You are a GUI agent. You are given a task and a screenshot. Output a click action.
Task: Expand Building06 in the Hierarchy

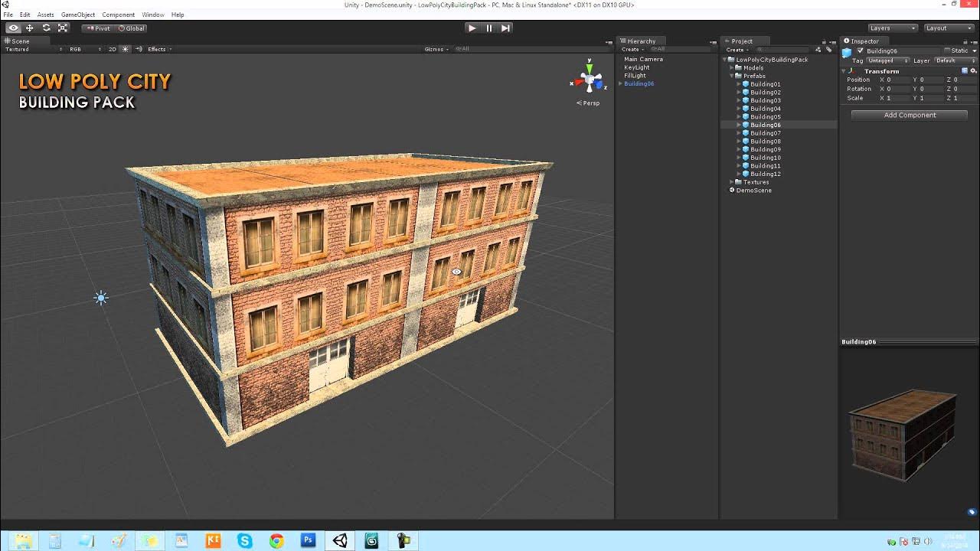pyautogui.click(x=620, y=84)
